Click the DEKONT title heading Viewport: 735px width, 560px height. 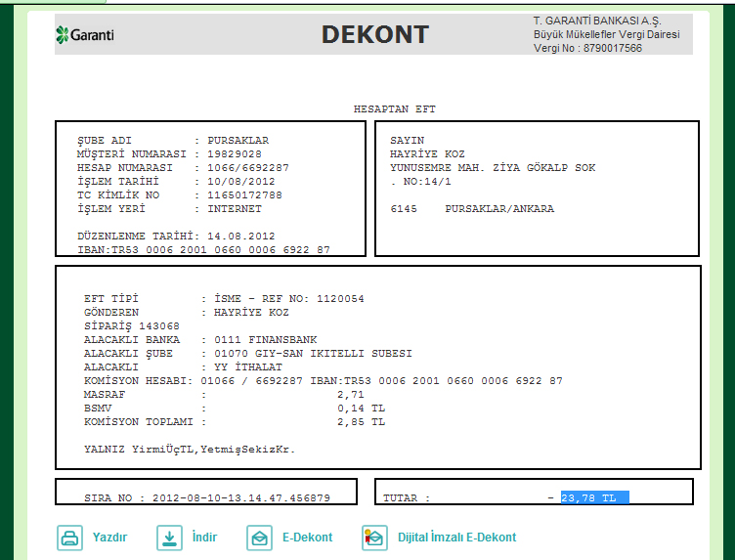pyautogui.click(x=375, y=34)
